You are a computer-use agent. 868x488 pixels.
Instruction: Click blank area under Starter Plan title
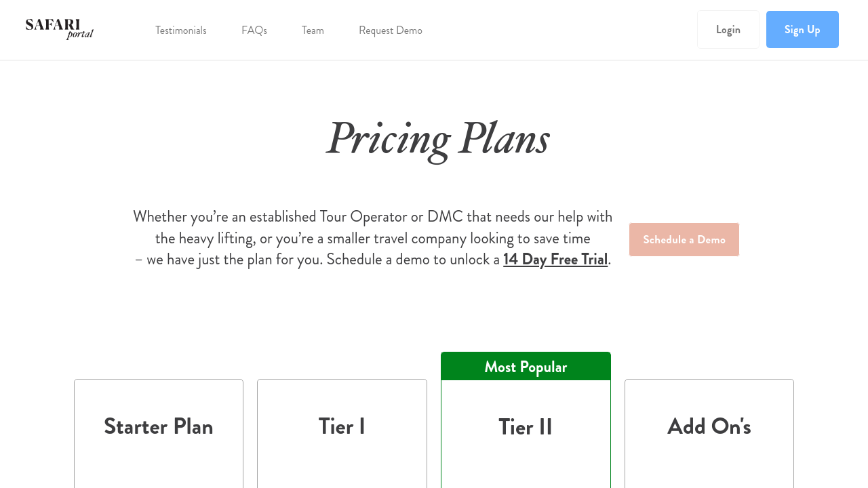(x=159, y=468)
